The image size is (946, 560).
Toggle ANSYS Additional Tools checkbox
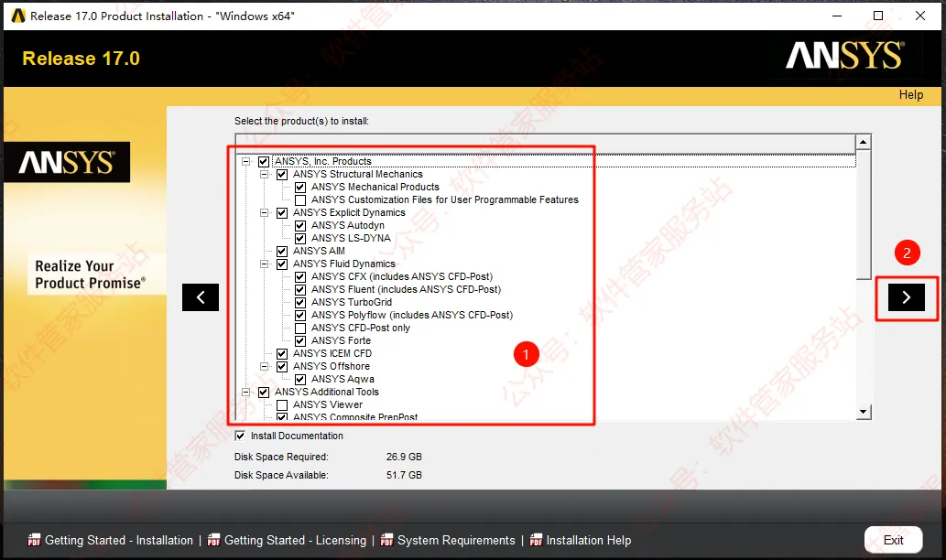pos(264,393)
